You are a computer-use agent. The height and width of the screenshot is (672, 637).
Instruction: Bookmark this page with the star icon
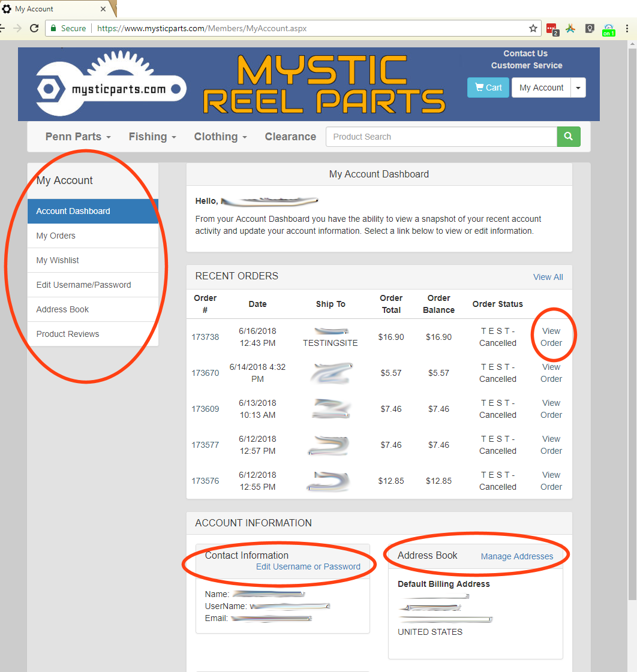[x=533, y=28]
